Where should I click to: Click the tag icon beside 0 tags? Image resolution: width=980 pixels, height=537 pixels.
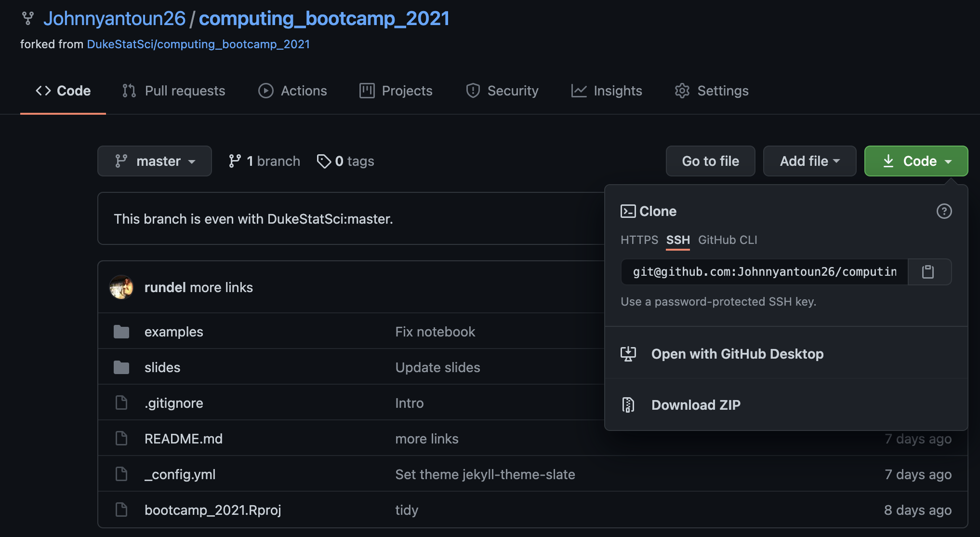(323, 161)
